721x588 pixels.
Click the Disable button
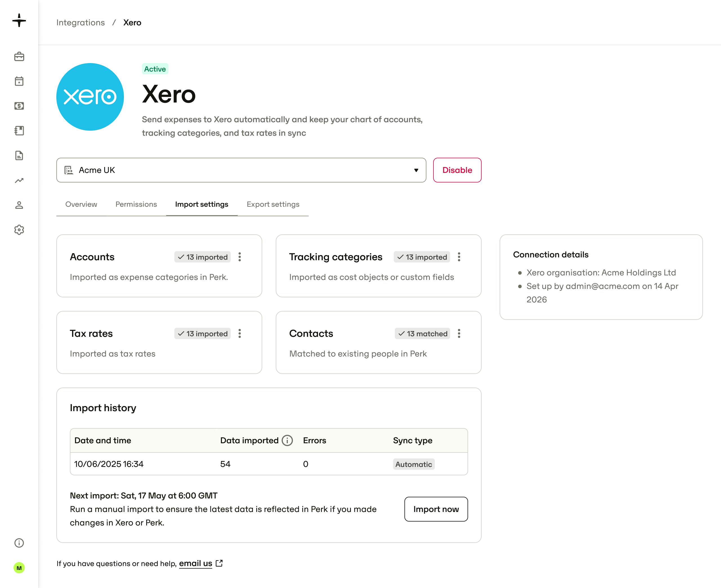click(457, 170)
